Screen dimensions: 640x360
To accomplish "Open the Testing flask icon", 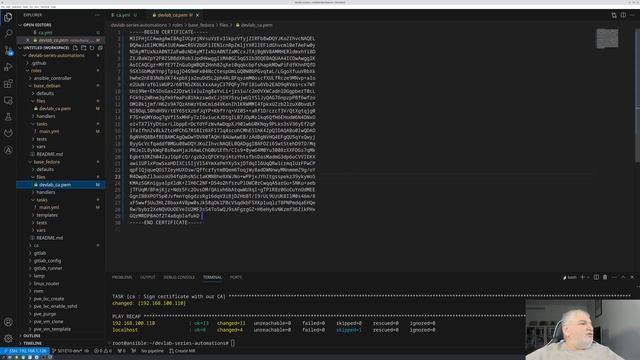I will click(x=8, y=117).
